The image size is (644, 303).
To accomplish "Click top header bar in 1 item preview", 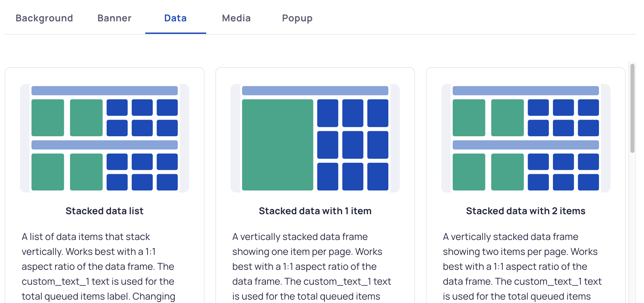I will (x=315, y=90).
